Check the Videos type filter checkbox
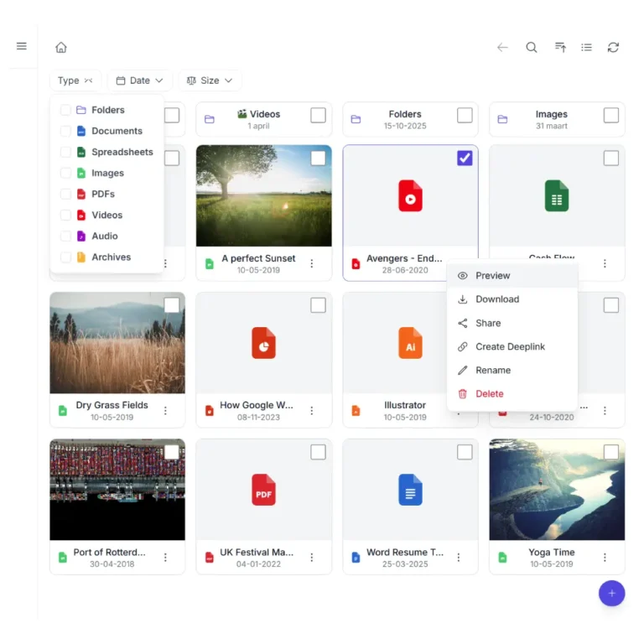644x644 pixels. coord(65,215)
